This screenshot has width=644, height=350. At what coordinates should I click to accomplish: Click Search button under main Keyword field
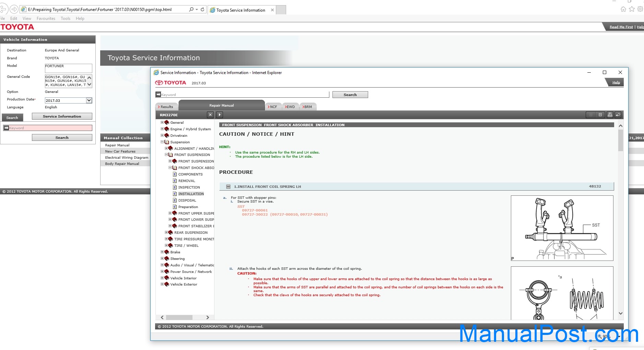[62, 137]
